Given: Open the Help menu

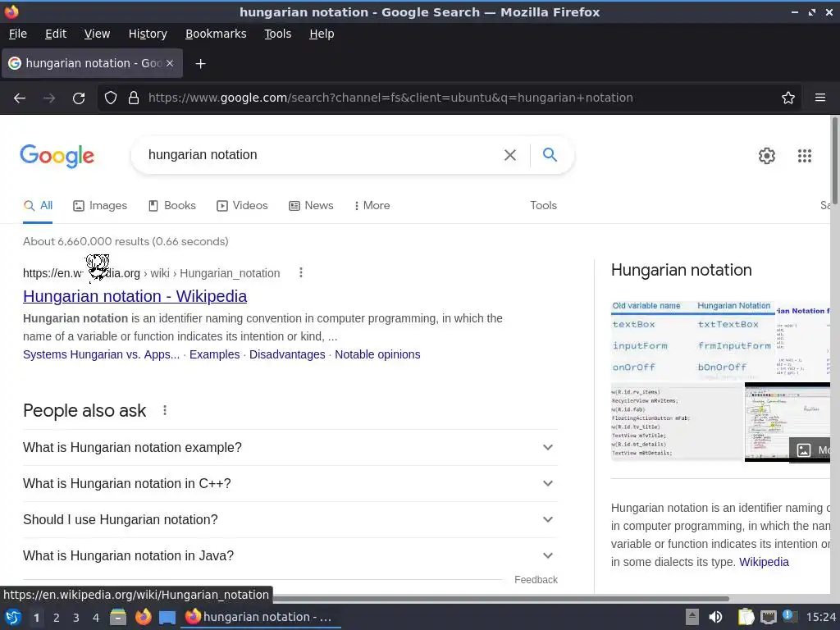Looking at the screenshot, I should click(x=322, y=34).
